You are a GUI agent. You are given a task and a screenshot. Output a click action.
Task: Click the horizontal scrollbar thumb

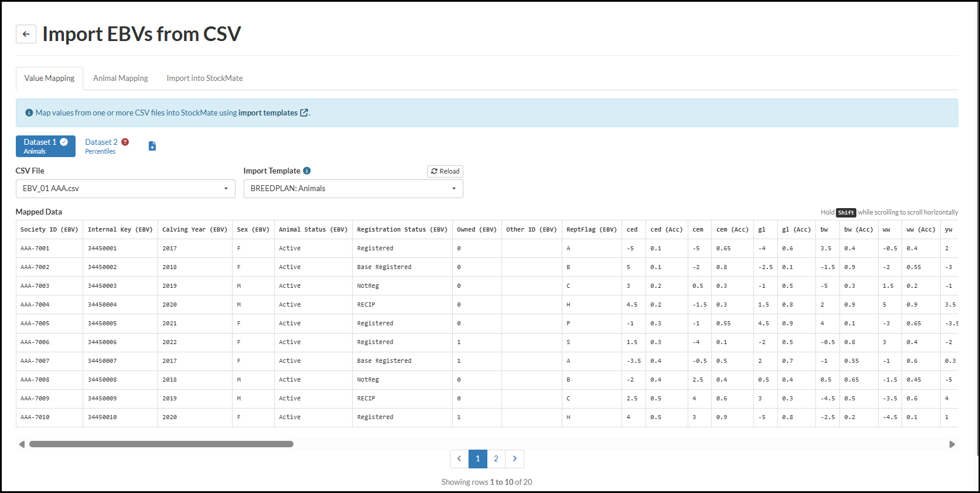click(161, 444)
